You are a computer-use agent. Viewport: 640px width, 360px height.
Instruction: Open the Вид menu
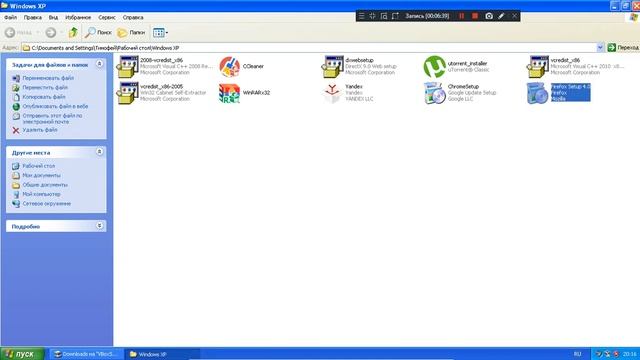click(53, 17)
